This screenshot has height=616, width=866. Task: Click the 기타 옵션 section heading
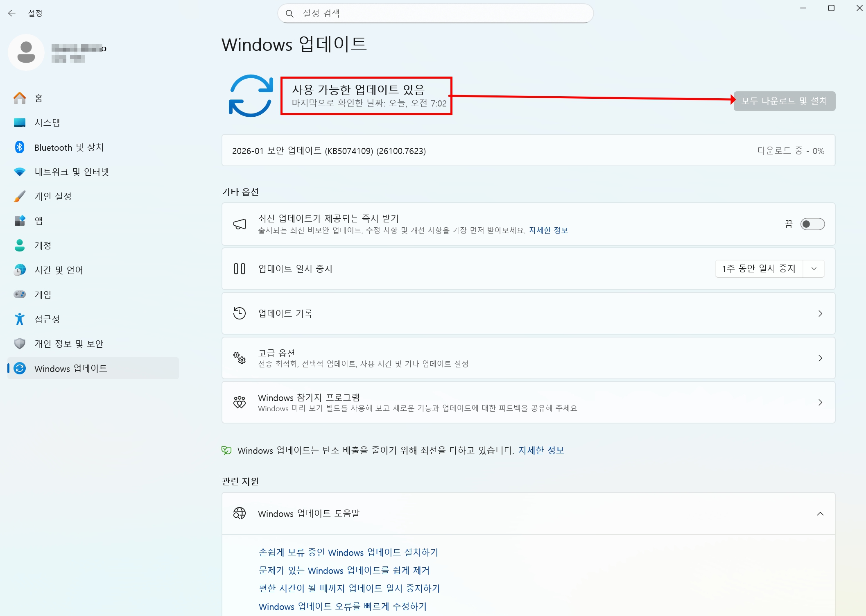point(240,192)
